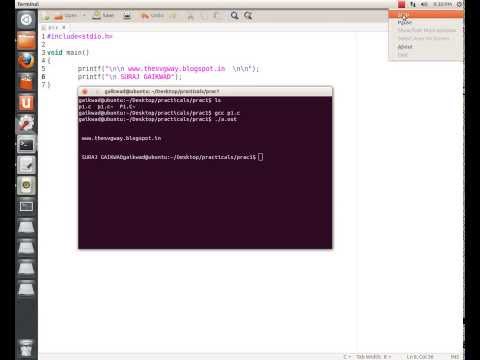Image resolution: width=480 pixels, height=360 pixels.
Task: Open the session gear menu
Action: pos(459,4)
